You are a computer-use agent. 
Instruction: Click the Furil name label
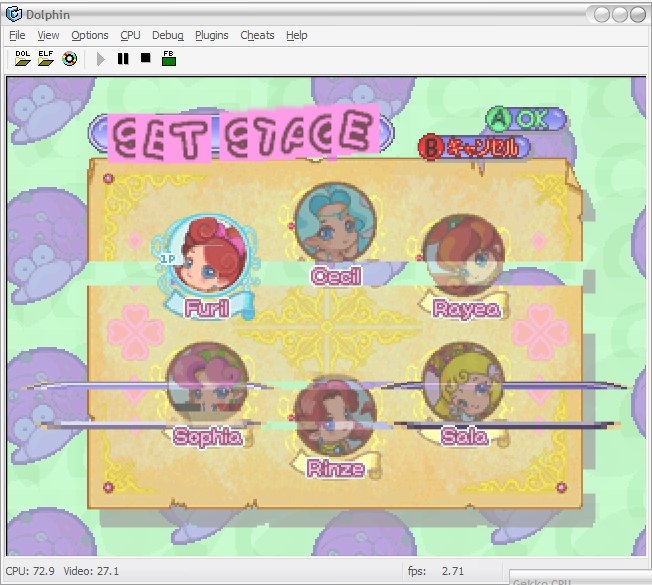point(207,309)
